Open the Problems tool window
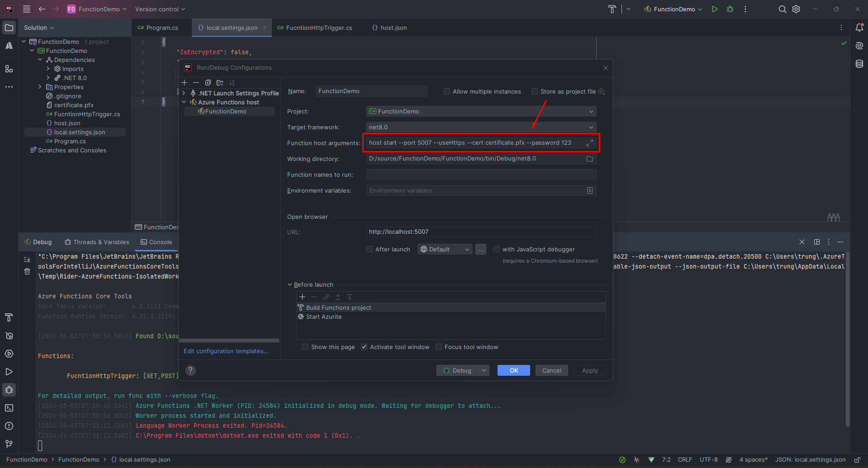 [9, 425]
